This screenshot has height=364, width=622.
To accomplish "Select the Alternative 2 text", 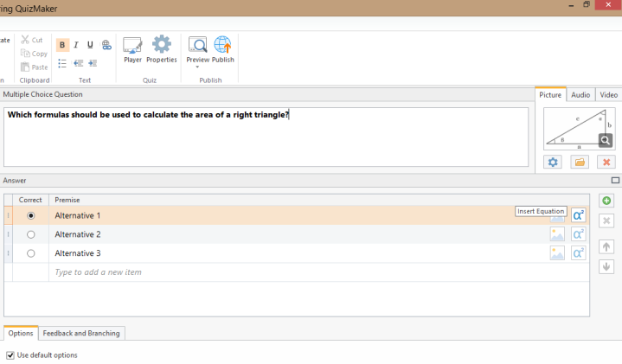I will [x=78, y=234].
